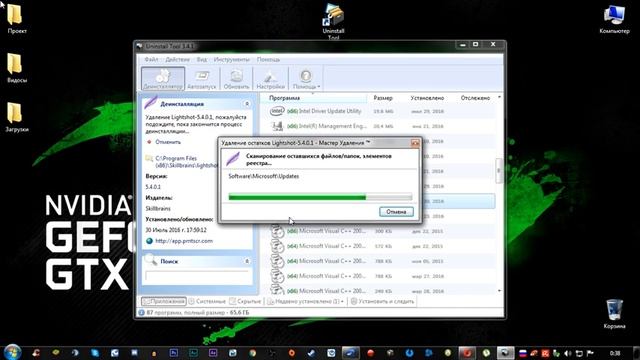The image size is (640, 360).
Task: Click the program list scrollbar thumb
Action: (499, 171)
